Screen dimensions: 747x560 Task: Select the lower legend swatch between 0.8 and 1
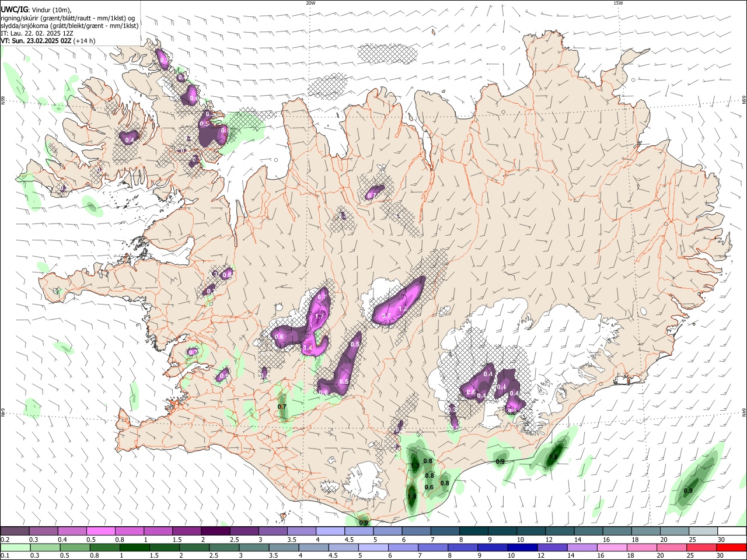pos(105,547)
